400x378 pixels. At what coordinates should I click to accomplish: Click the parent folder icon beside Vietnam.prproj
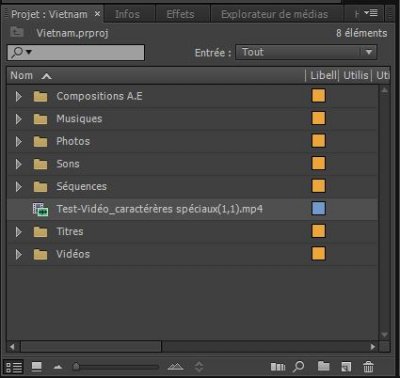(17, 32)
